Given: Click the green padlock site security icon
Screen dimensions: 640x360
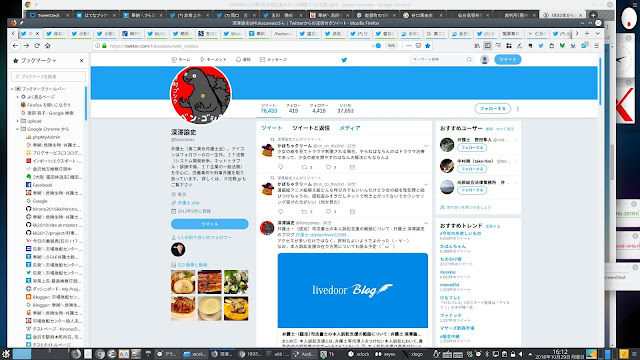Looking at the screenshot, I should coord(104,46).
